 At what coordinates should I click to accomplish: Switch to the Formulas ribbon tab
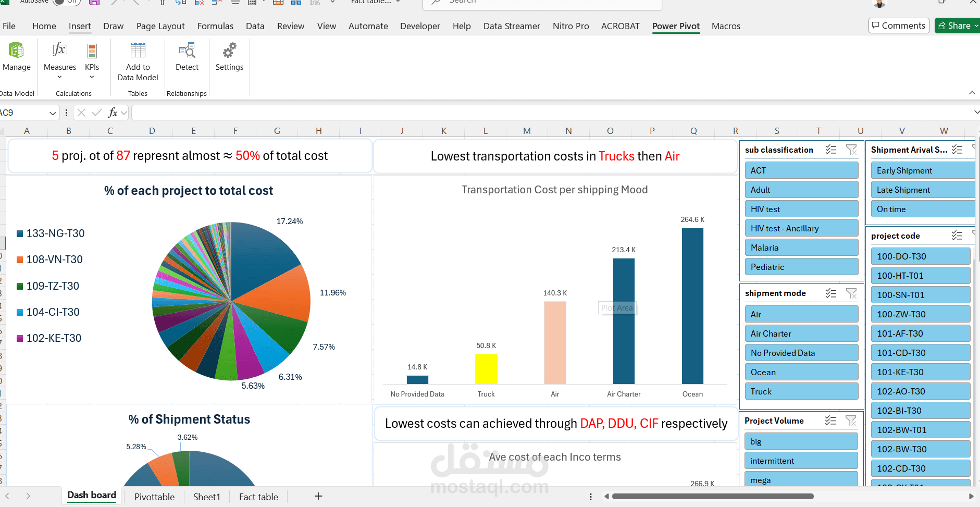click(215, 26)
